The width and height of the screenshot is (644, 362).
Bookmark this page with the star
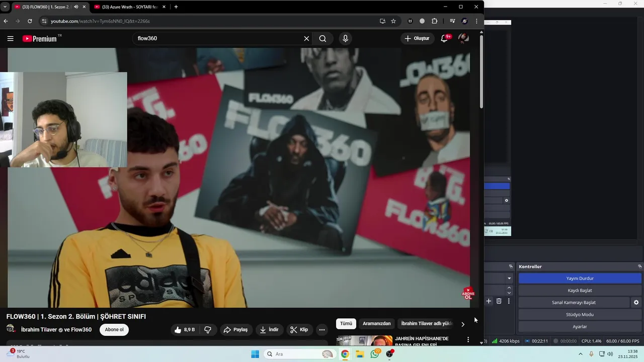pyautogui.click(x=393, y=21)
